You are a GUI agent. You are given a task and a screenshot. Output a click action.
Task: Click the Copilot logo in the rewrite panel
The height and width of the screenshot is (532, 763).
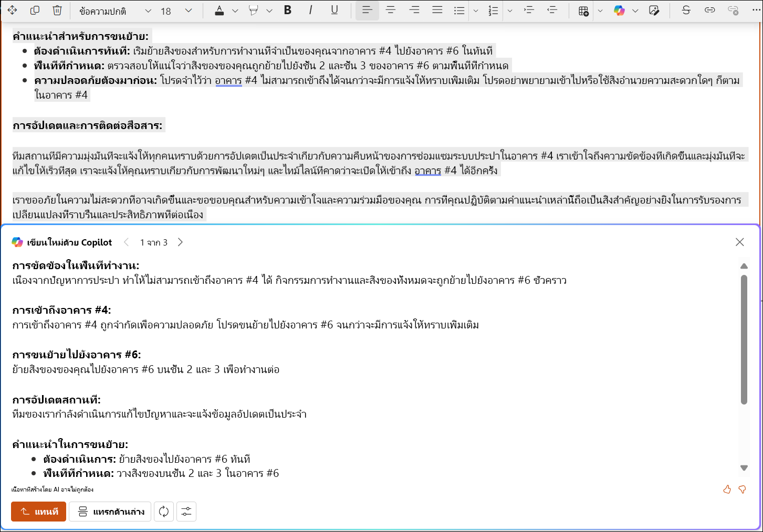[17, 242]
